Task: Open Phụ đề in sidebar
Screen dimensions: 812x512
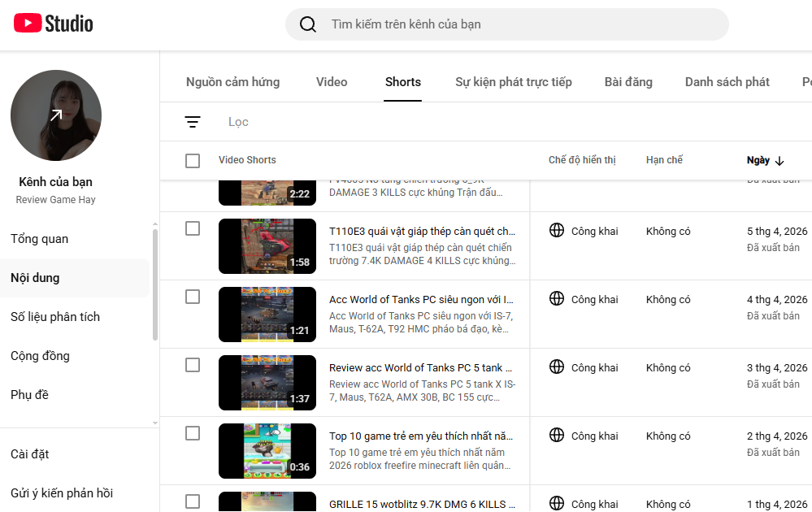Action: pyautogui.click(x=29, y=395)
